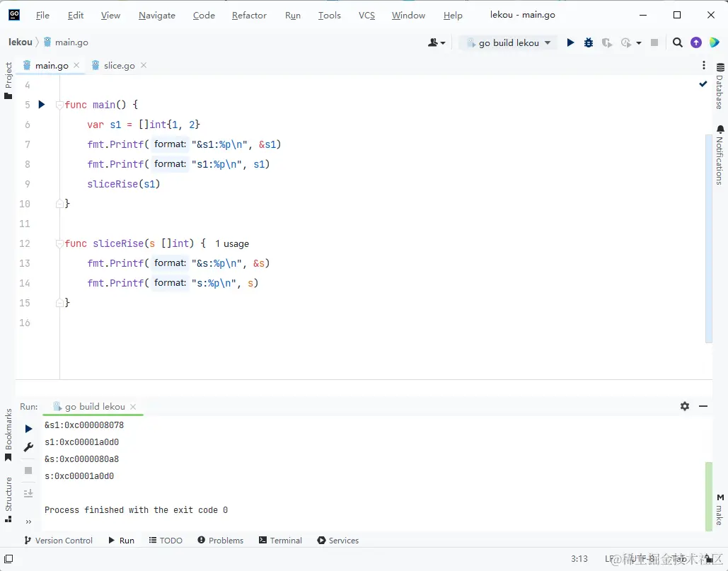Open the Project tool window
Viewport: 728px width, 571px height.
8,81
